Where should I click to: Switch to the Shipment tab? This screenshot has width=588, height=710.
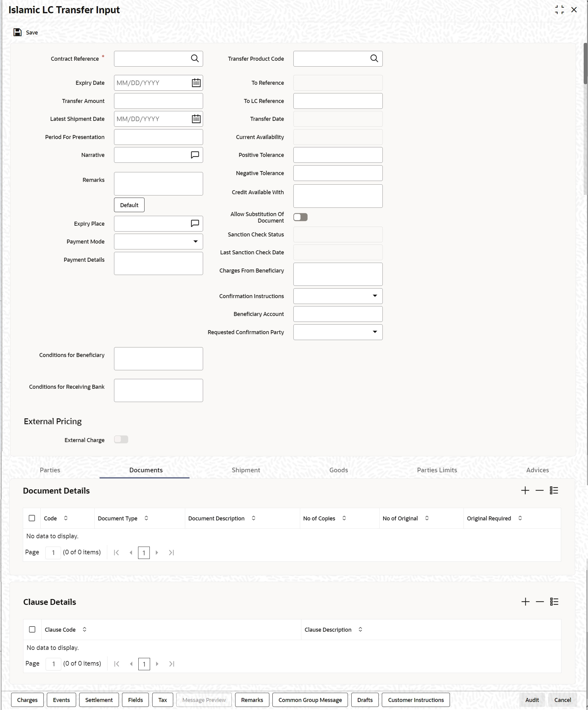click(x=246, y=470)
